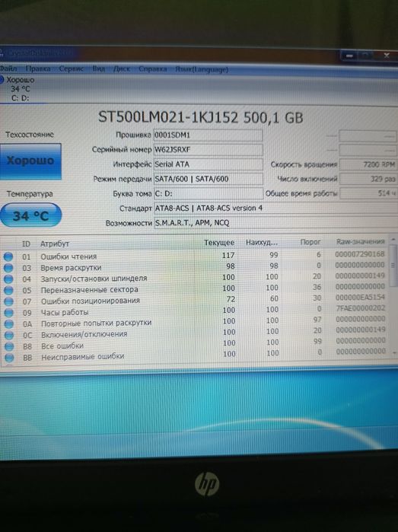
Task: Click the transfer mode field SATA/600 | SATA/600
Action: (209, 179)
